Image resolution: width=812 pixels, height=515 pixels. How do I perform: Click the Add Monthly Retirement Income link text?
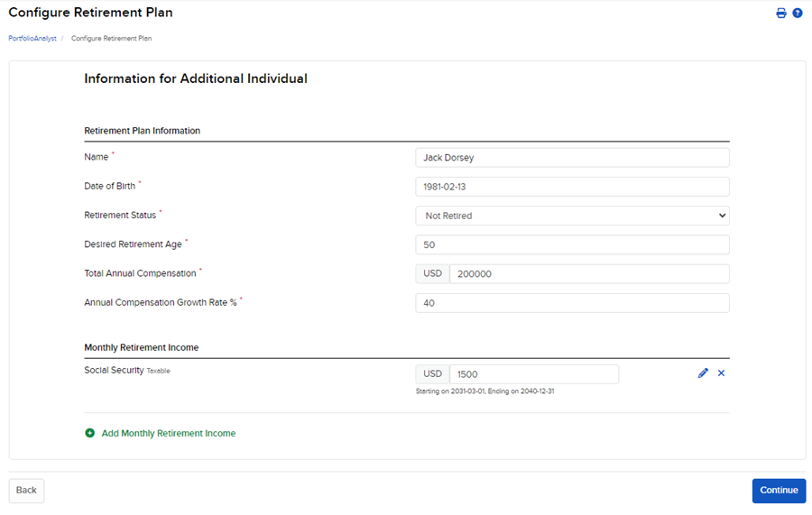click(168, 434)
